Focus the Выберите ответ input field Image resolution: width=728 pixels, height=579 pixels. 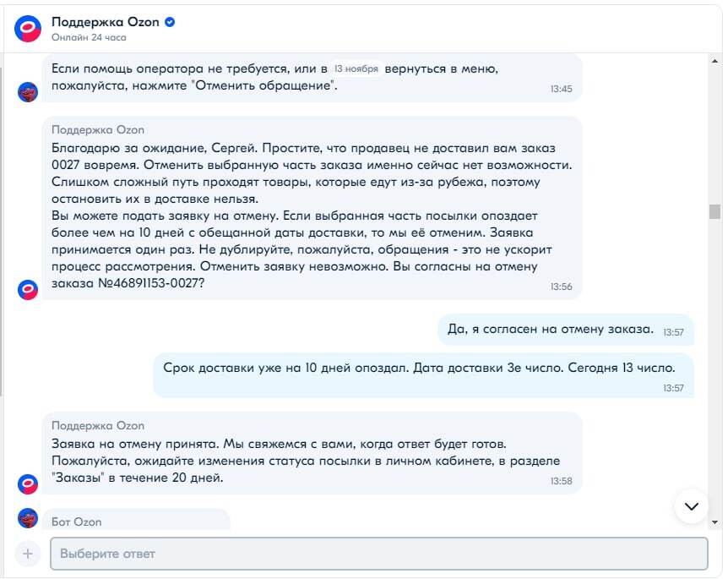[x=379, y=554]
